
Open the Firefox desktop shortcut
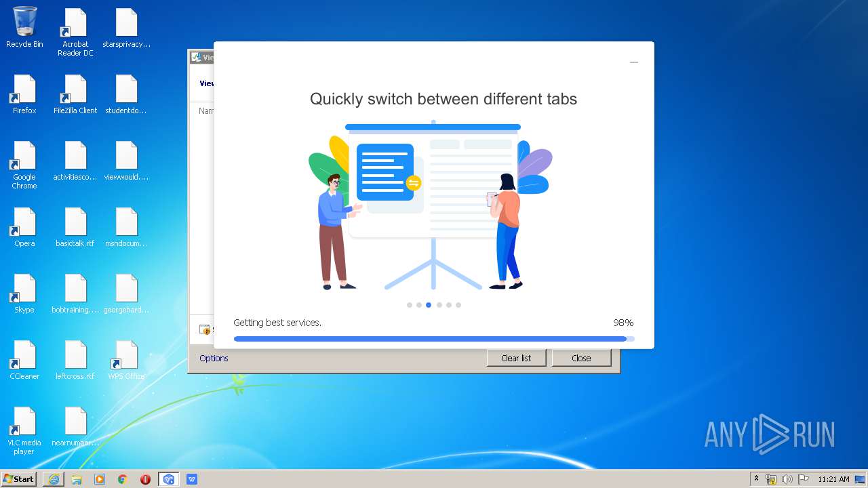click(x=24, y=94)
